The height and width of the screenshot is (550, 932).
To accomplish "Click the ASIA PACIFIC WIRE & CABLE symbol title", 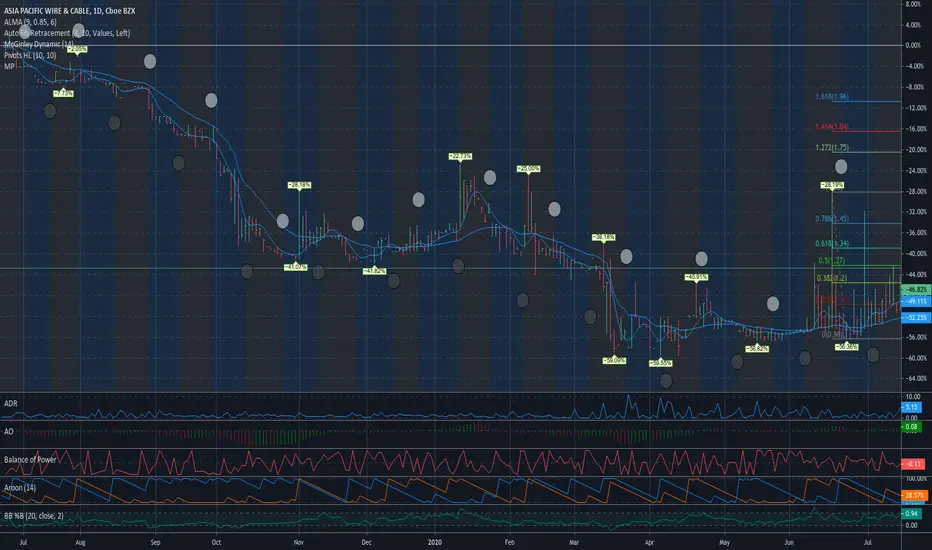I will click(x=70, y=11).
